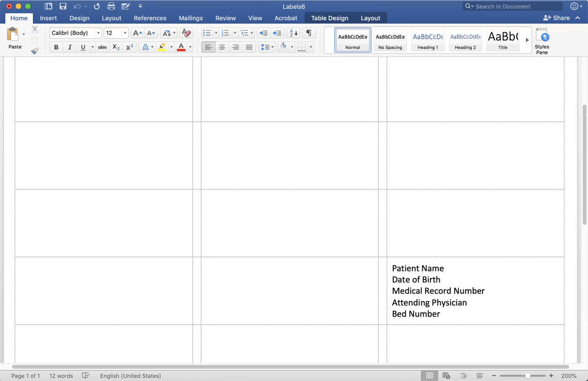Image resolution: width=588 pixels, height=381 pixels.
Task: Open the font name dropdown
Action: click(x=98, y=33)
